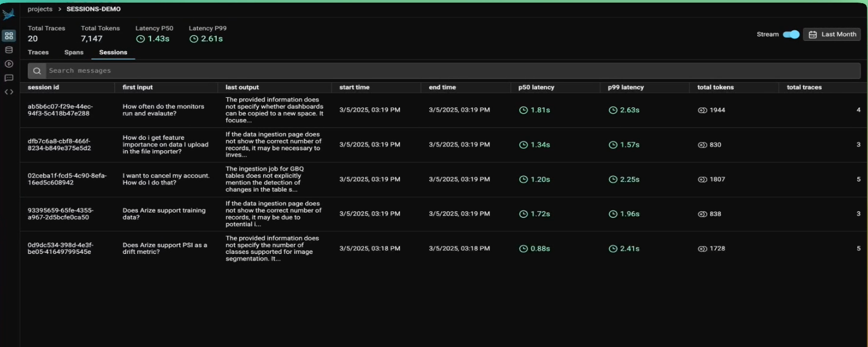
Task: Open the projects grid icon in sidebar
Action: [9, 36]
